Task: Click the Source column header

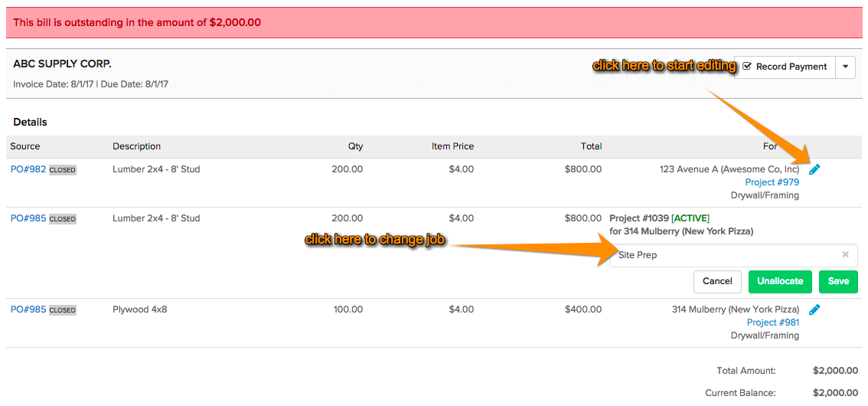Action: pyautogui.click(x=25, y=146)
